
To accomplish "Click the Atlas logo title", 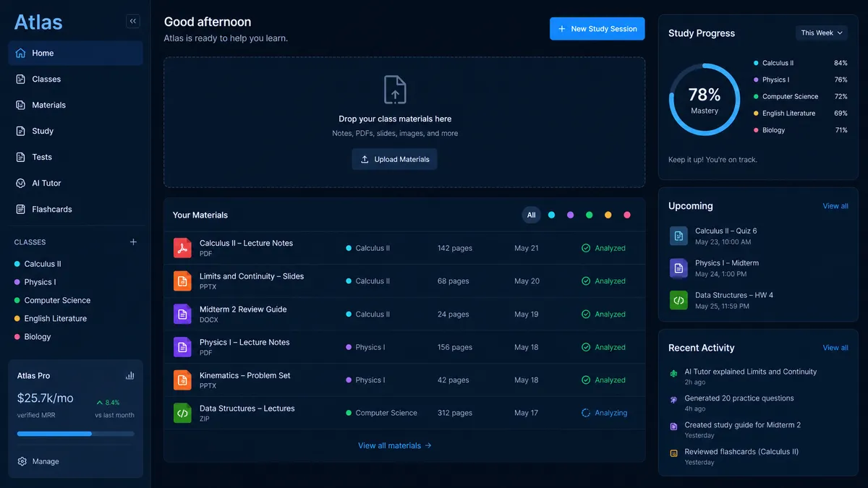I will pos(38,22).
